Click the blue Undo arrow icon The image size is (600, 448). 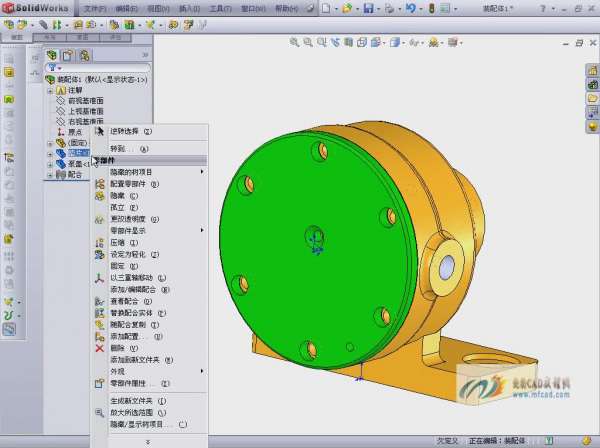[411, 8]
